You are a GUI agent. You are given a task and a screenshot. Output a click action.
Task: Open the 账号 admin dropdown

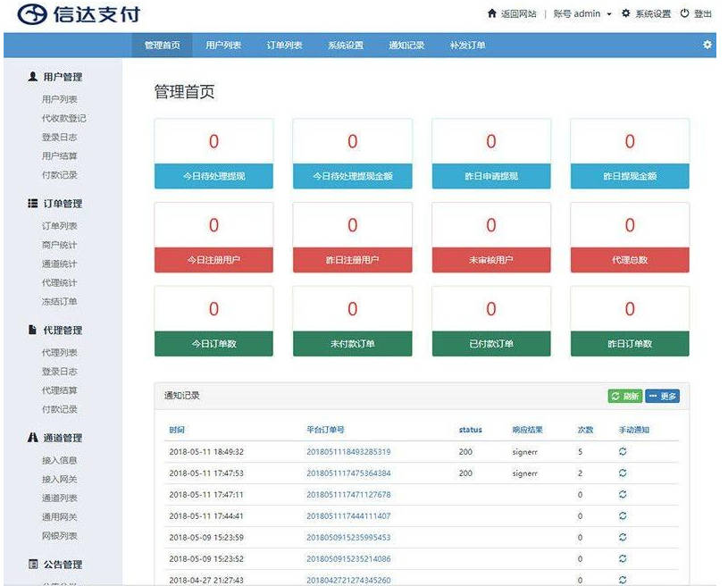(x=582, y=14)
